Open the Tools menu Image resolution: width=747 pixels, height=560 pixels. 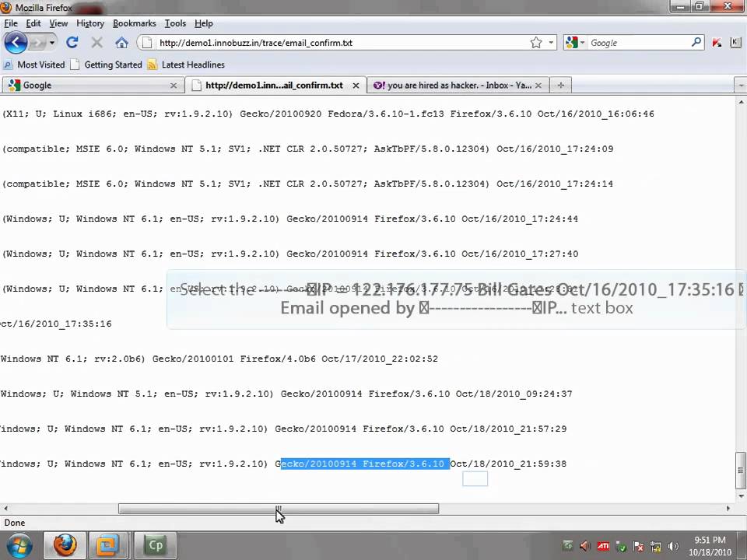pos(175,23)
